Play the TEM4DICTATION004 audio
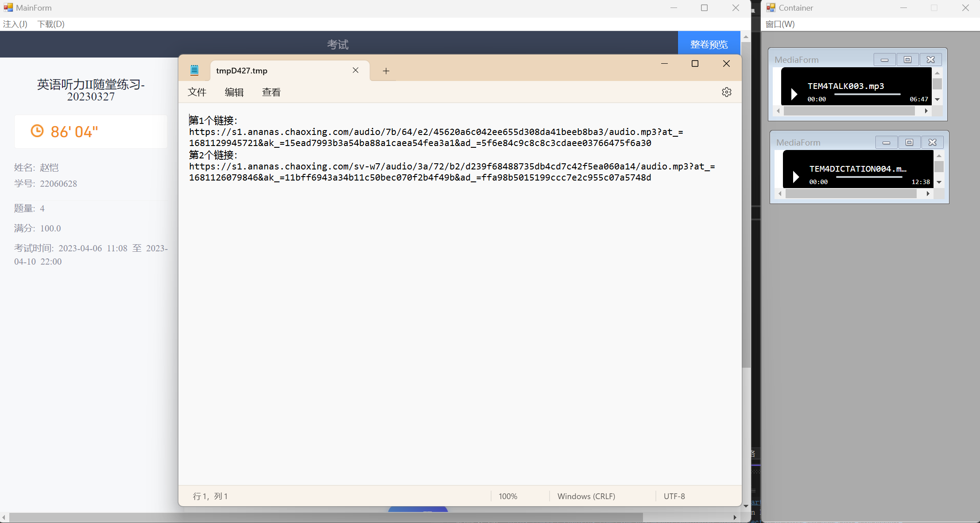 (x=796, y=177)
